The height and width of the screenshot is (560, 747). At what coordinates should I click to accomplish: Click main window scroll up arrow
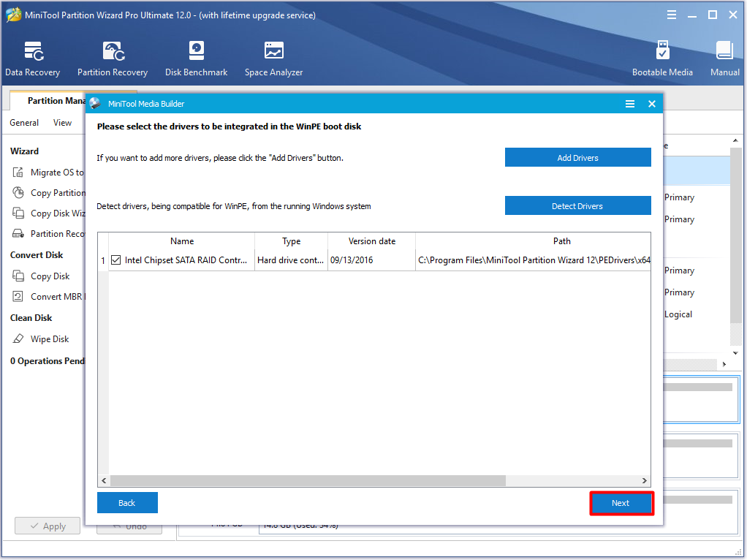tap(735, 140)
